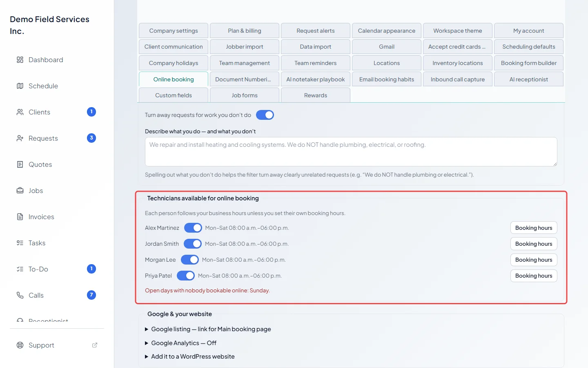This screenshot has height=368, width=588.
Task: Click the Clients notification badge
Action: [x=91, y=112]
